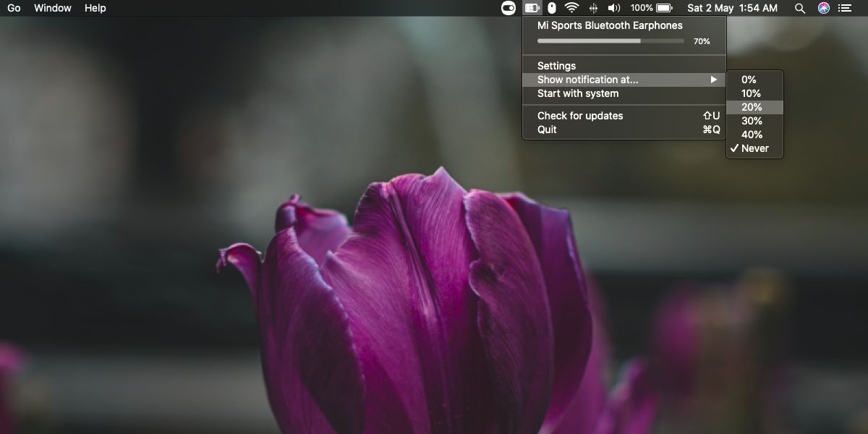The height and width of the screenshot is (434, 868).
Task: Open the Help menu
Action: 95,8
